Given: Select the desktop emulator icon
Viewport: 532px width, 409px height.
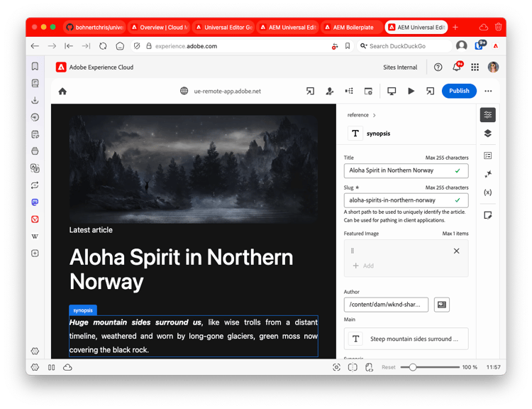Looking at the screenshot, I should point(392,91).
